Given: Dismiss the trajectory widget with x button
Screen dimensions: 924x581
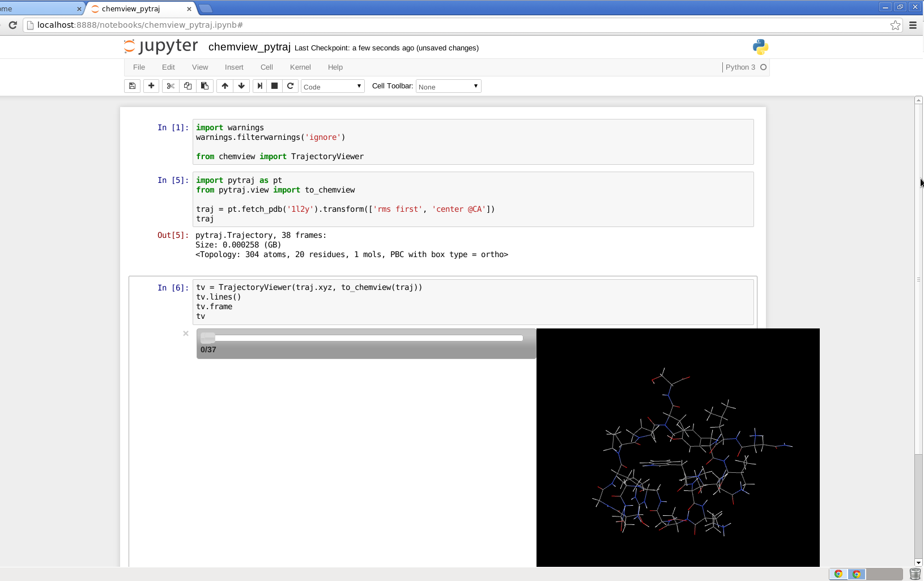Looking at the screenshot, I should (x=185, y=334).
